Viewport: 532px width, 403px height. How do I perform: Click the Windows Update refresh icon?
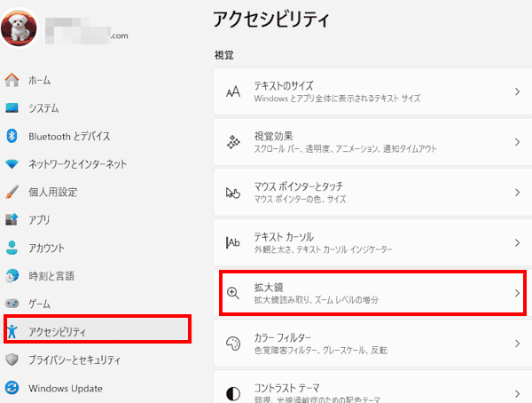tap(12, 388)
